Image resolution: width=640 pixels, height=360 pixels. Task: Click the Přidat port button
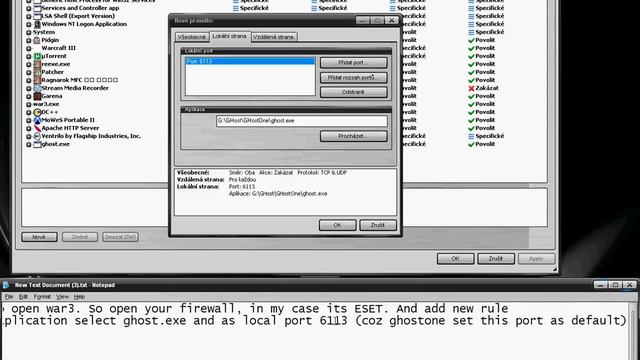353,62
